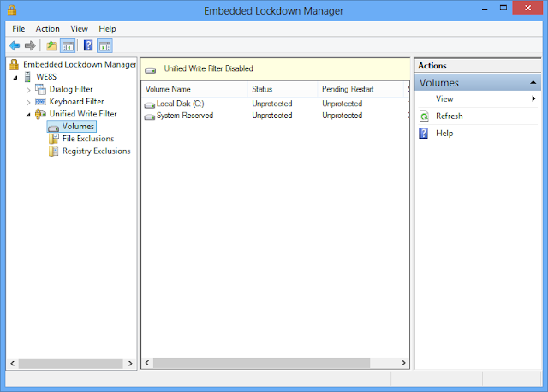
Task: Click the Help toolbar icon
Action: [88, 45]
